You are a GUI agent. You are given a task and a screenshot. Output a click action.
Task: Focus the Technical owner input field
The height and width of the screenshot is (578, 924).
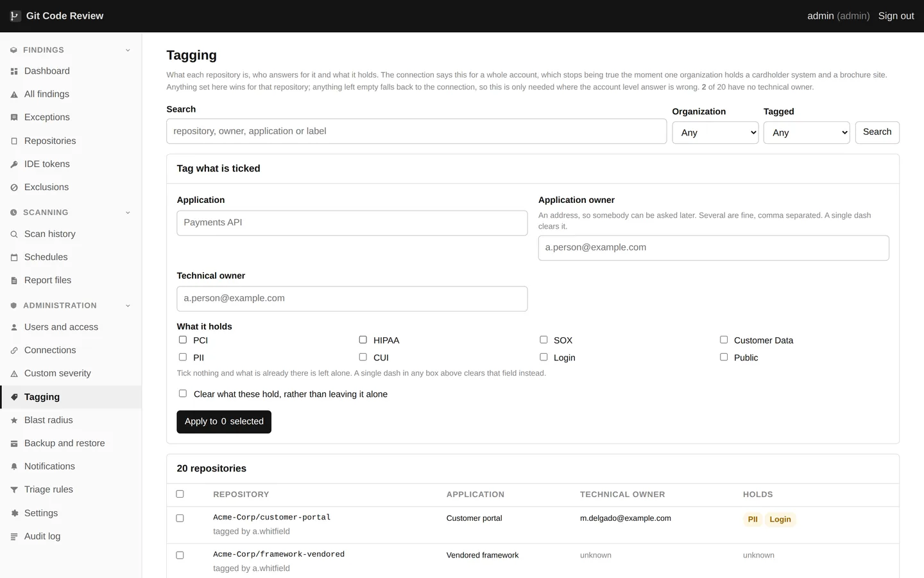(352, 299)
